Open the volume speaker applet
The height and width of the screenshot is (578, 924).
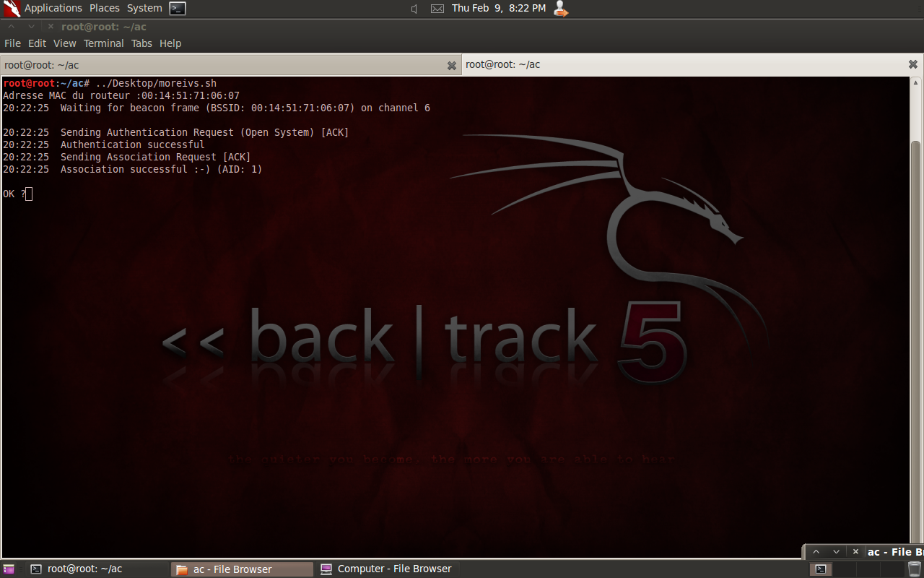(414, 9)
